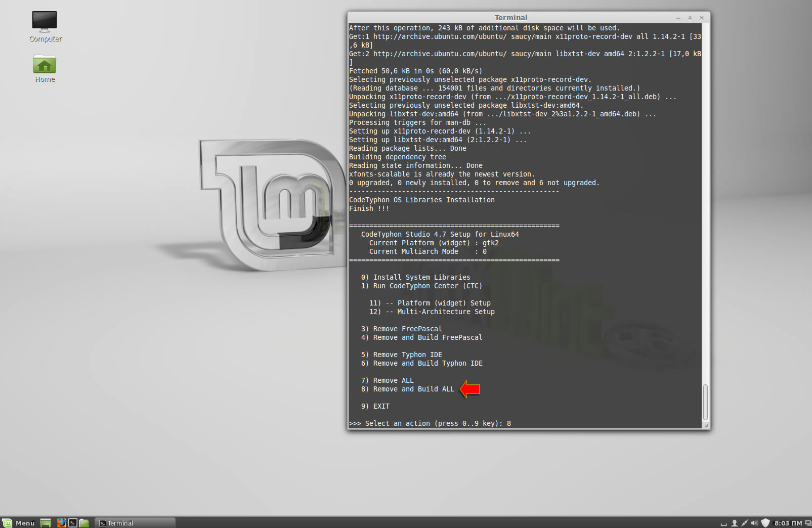Image resolution: width=812 pixels, height=528 pixels.
Task: Click '11) -- Platform (widget) Setup' line
Action: [x=430, y=303]
